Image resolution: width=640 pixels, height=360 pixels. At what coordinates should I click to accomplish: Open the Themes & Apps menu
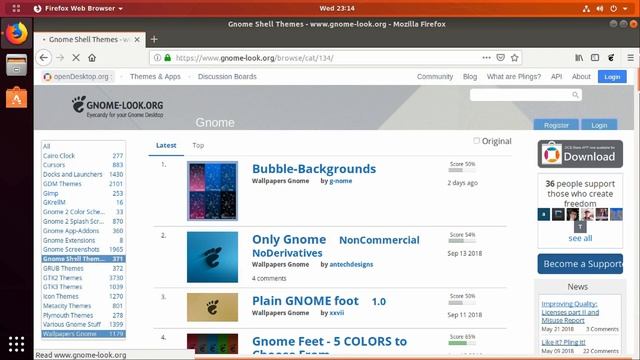point(155,77)
